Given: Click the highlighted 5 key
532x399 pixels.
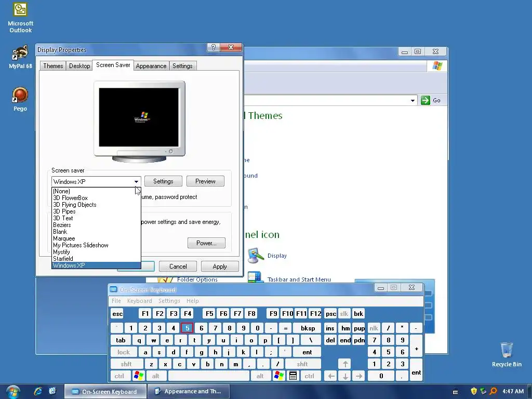Looking at the screenshot, I should [x=187, y=328].
